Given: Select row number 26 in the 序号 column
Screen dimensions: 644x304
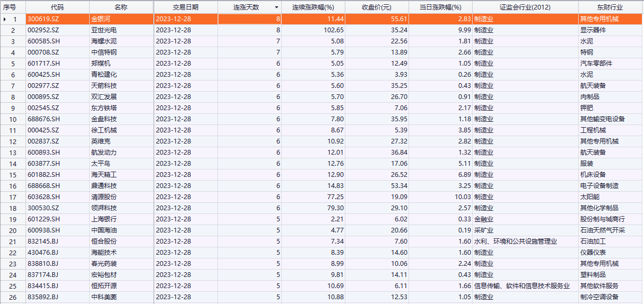Looking at the screenshot, I should 13,297.
